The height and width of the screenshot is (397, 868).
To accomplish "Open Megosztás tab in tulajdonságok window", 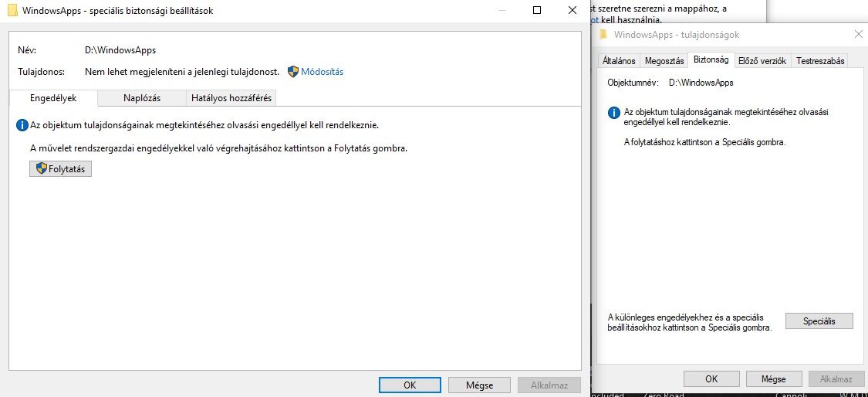I will [664, 61].
